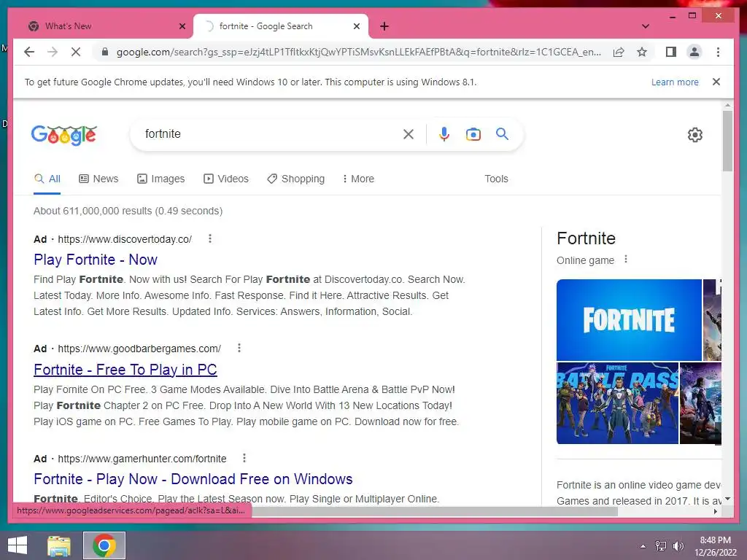Image resolution: width=747 pixels, height=560 pixels.
Task: Open options for goodbarbergames.com ad
Action: coord(239,348)
